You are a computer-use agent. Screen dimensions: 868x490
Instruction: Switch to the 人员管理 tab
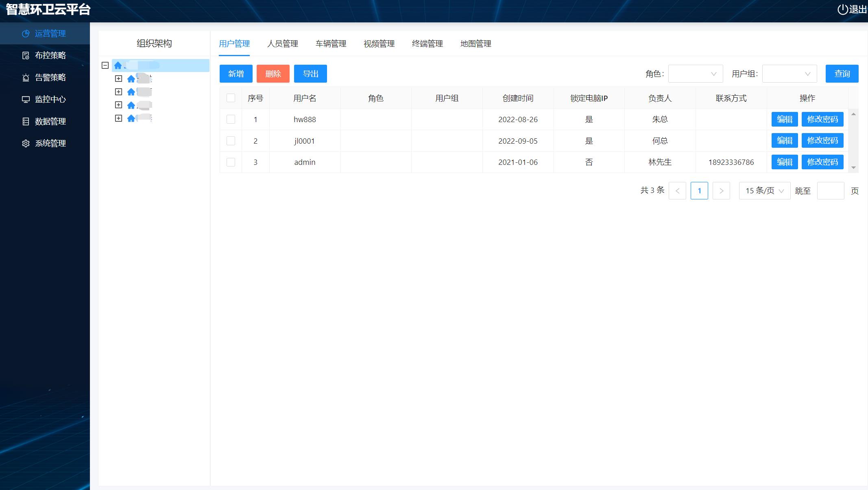(x=283, y=44)
